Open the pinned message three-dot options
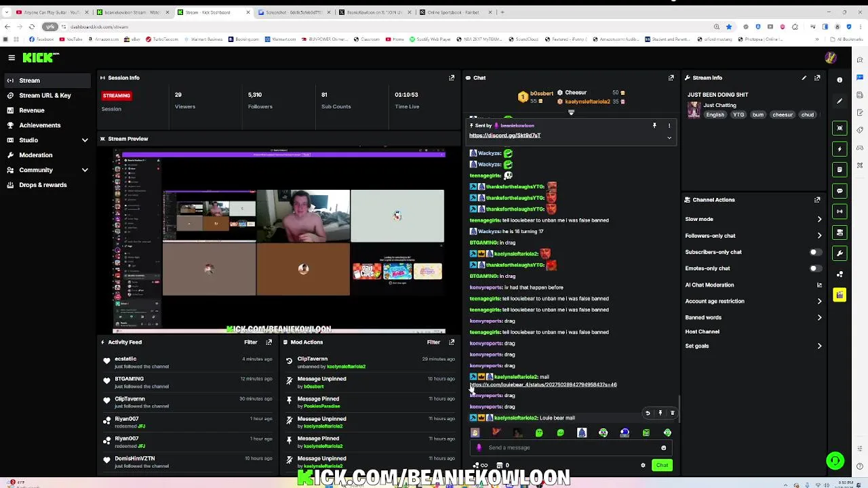 [x=669, y=125]
